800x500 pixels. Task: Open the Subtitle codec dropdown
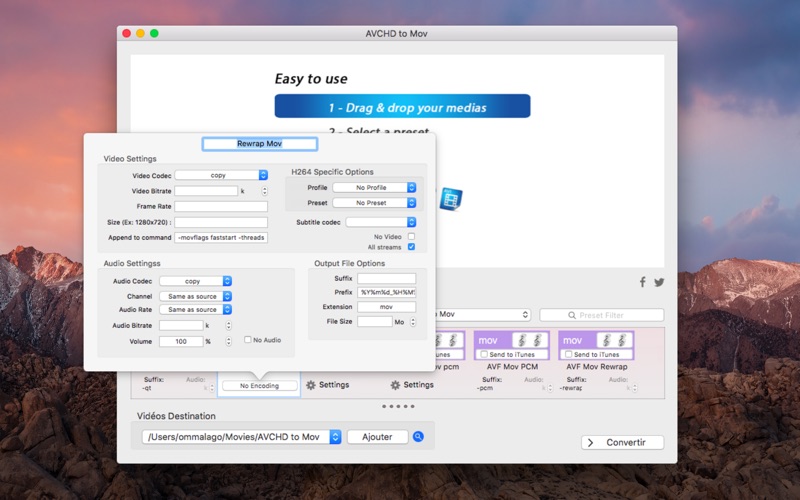[x=381, y=222]
